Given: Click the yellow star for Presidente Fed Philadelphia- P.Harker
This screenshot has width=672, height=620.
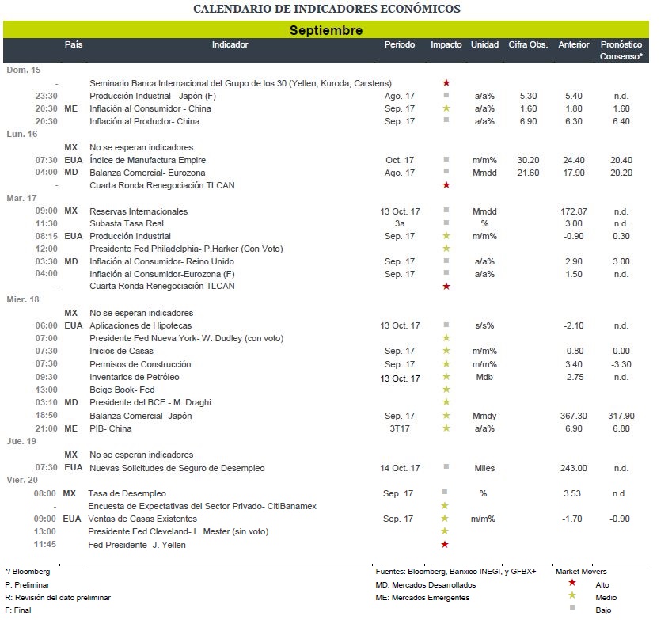Looking at the screenshot, I should (446, 248).
